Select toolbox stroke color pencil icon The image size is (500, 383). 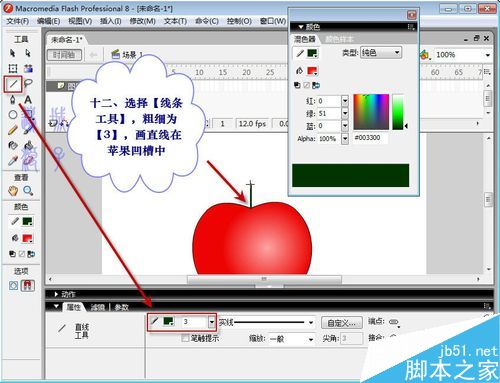(15, 221)
